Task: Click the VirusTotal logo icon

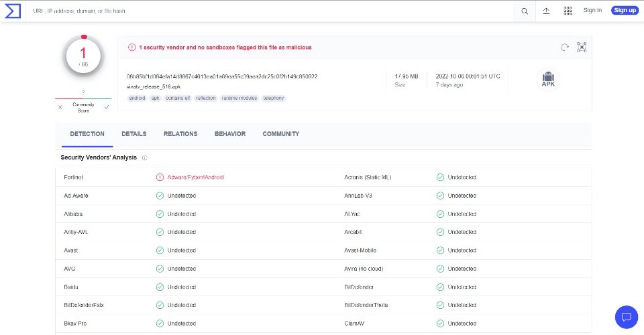Action: (x=13, y=11)
